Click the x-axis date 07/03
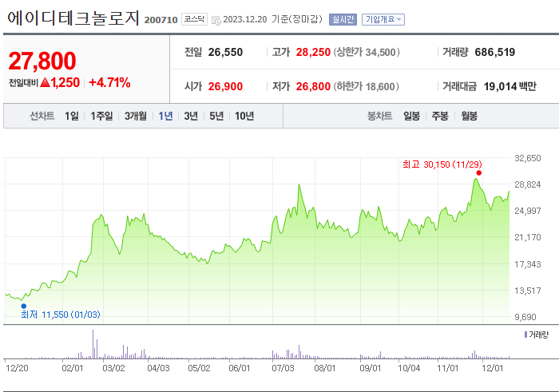 coord(283,368)
